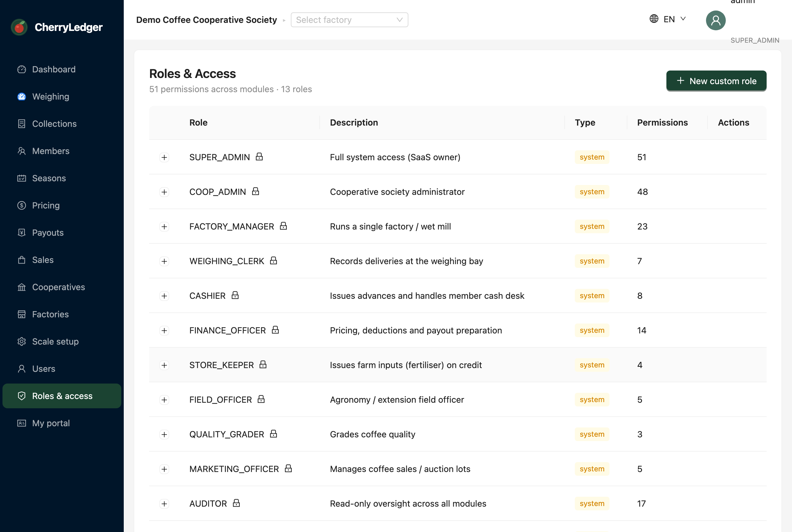The image size is (792, 532).
Task: Click the lock icon beside QUALITY_GRADER
Action: [x=273, y=433]
